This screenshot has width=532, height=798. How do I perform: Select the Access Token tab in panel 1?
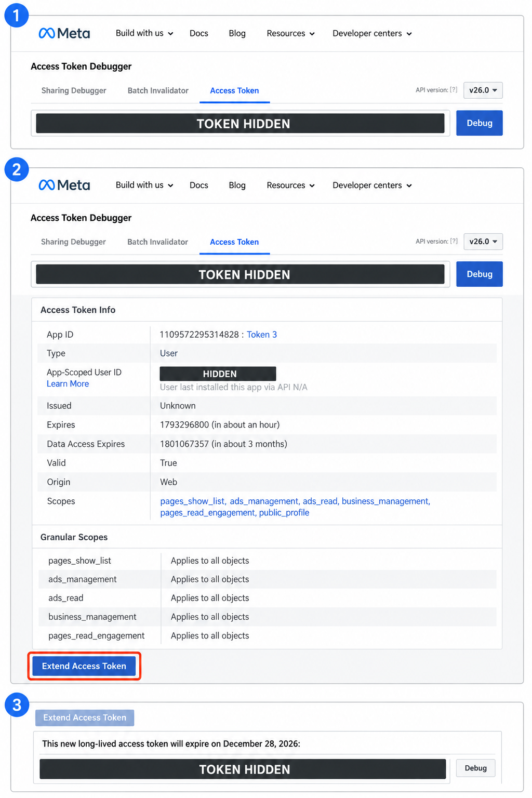(234, 90)
